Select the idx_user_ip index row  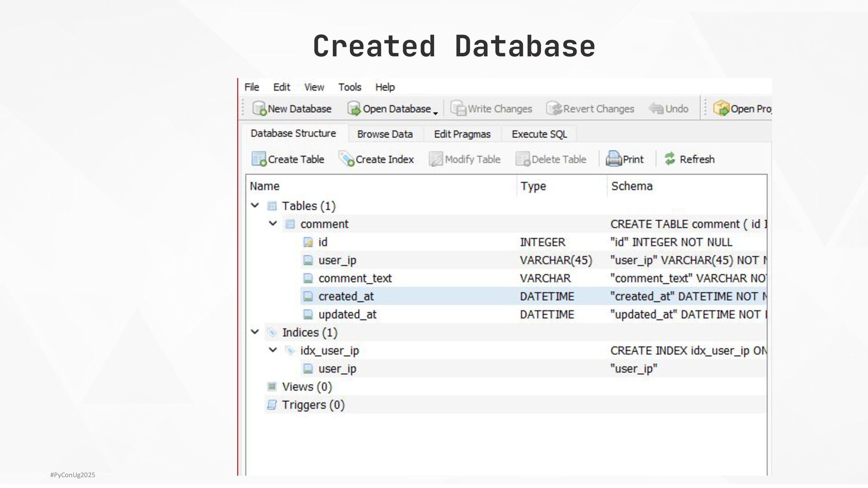(506, 350)
